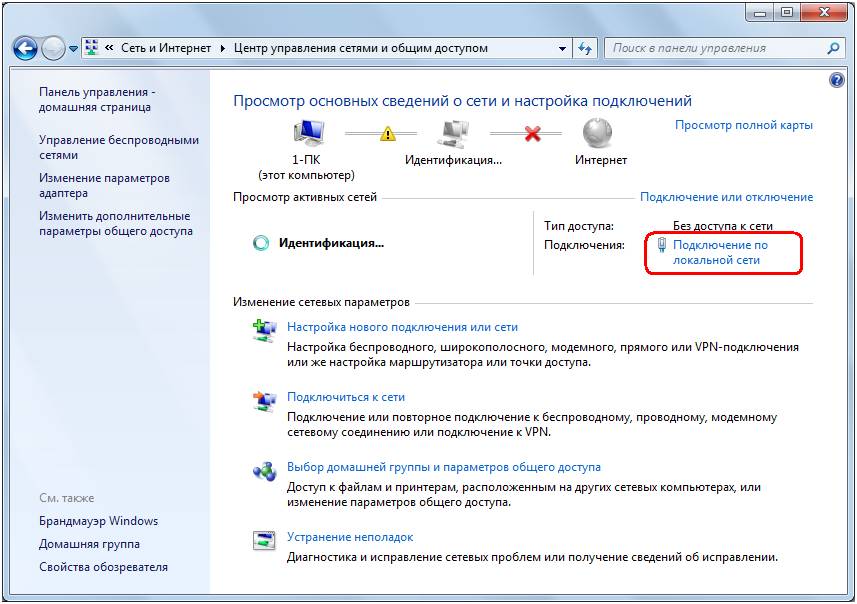Click the troubleshooting icon
This screenshot has width=857, height=604.
click(265, 541)
